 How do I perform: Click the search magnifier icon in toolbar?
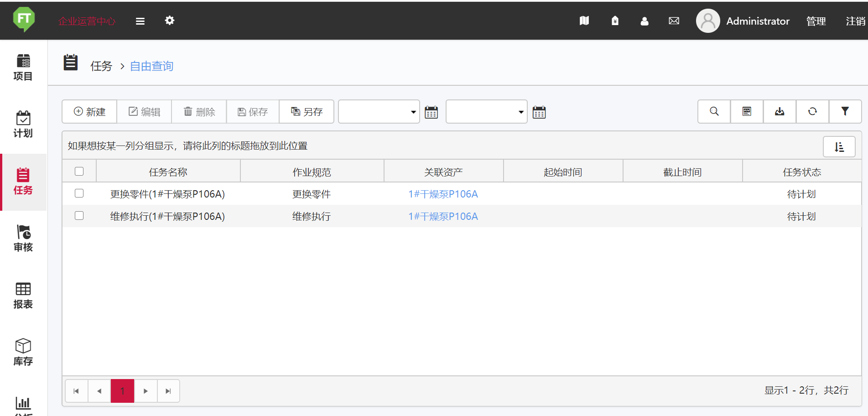(x=714, y=112)
